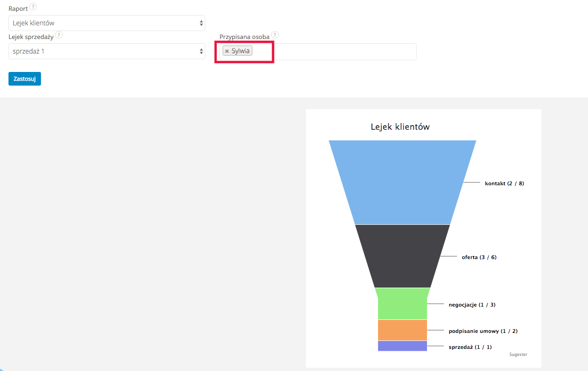Click the label 'sprzedaż (1 / 1)'

coord(470,347)
